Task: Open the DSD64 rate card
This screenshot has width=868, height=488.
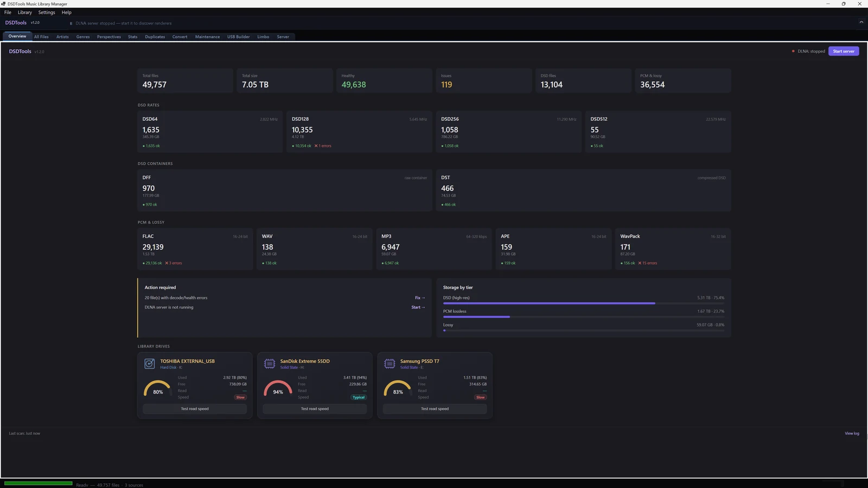Action: (210, 132)
